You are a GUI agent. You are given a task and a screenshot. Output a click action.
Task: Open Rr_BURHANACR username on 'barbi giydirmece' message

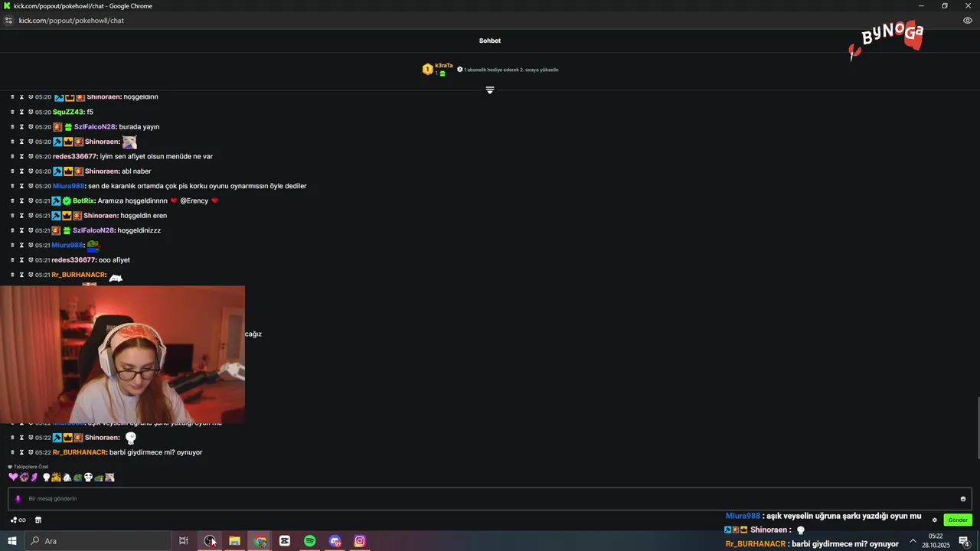click(x=79, y=452)
